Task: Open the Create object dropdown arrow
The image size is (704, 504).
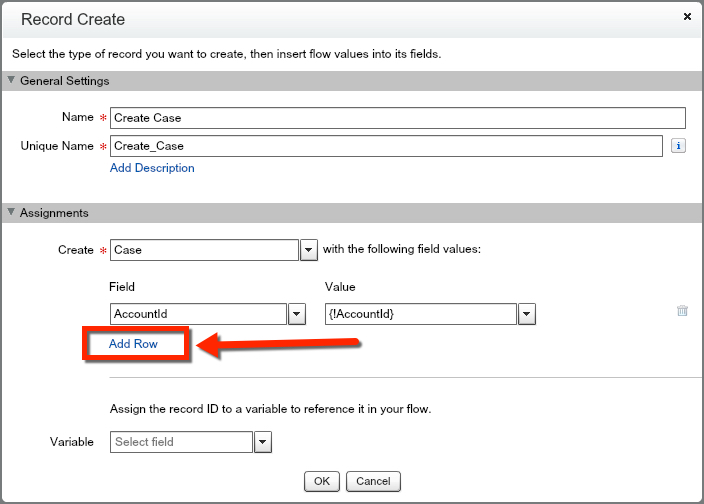Action: pyautogui.click(x=309, y=250)
